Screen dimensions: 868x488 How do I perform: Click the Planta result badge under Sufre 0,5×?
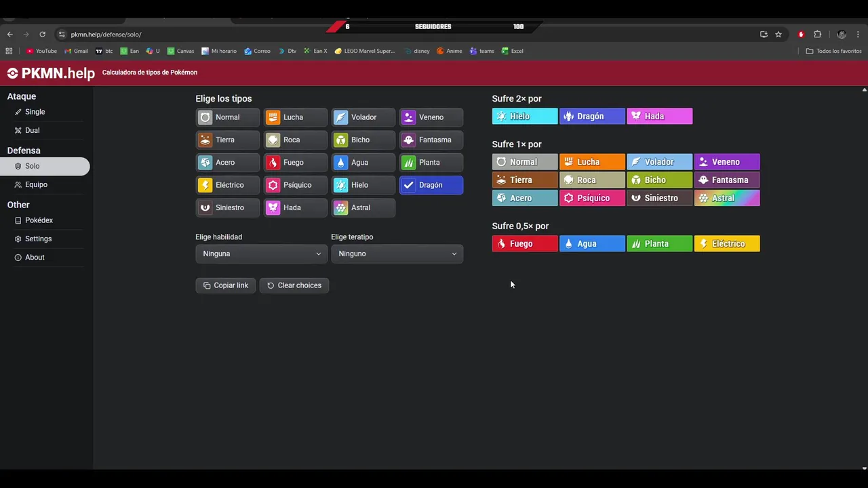tap(660, 243)
